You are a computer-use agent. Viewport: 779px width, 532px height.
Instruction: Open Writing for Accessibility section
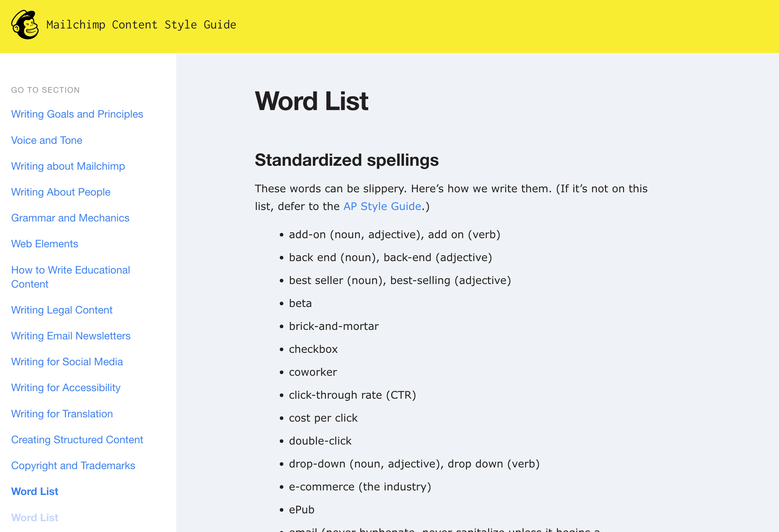click(66, 388)
